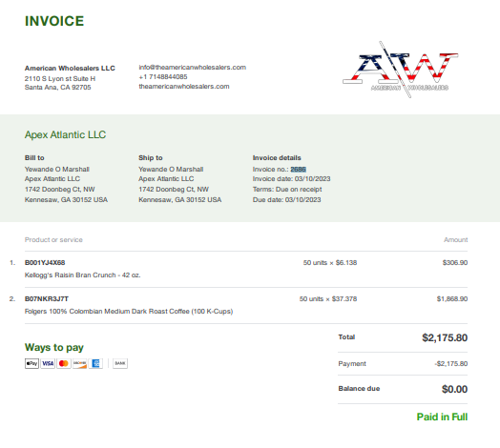The height and width of the screenshot is (448, 500).
Task: Click the Due date 03/10/2023 line
Action: 286,200
